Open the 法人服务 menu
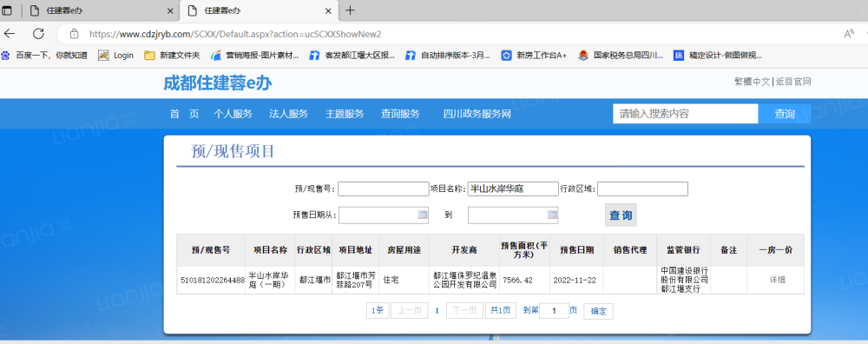Viewport: 868px width, 344px height. coord(288,114)
